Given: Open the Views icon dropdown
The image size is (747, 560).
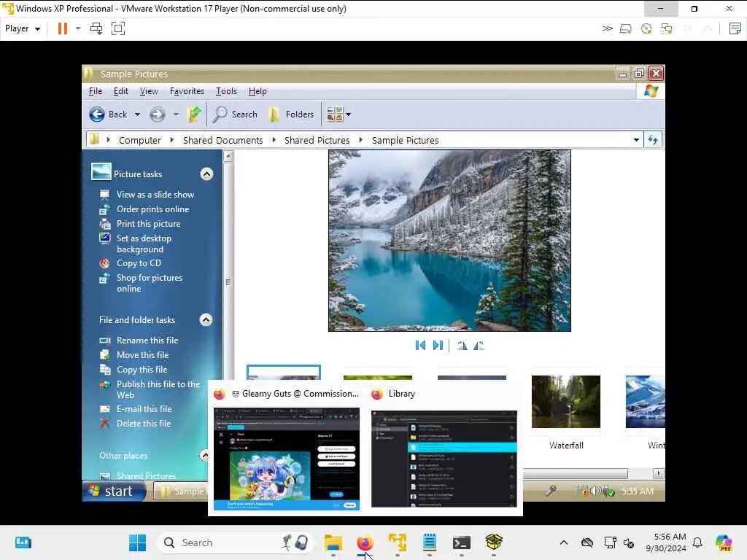Looking at the screenshot, I should [338, 114].
